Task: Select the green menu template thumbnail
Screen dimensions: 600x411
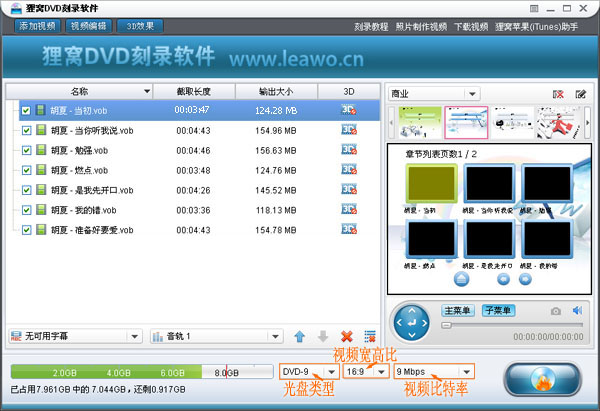Action: tap(420, 122)
